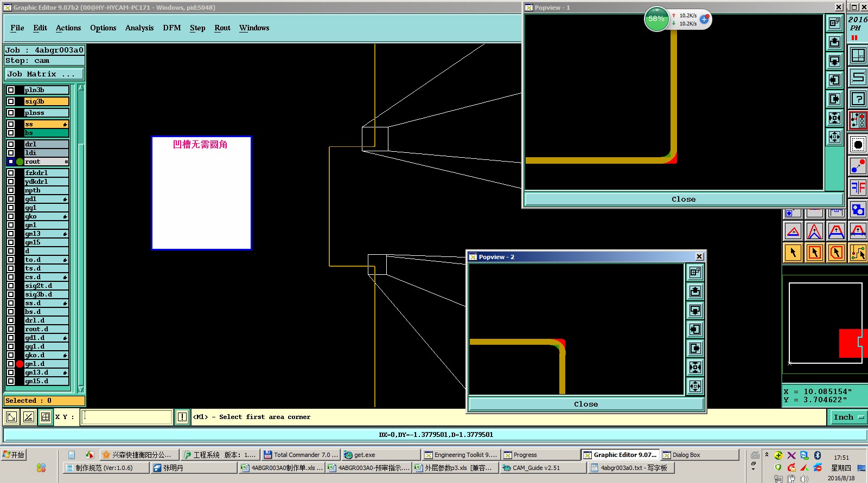This screenshot has width=868, height=483.
Task: Expand hidden system tray icons arrow
Action: pyautogui.click(x=767, y=454)
